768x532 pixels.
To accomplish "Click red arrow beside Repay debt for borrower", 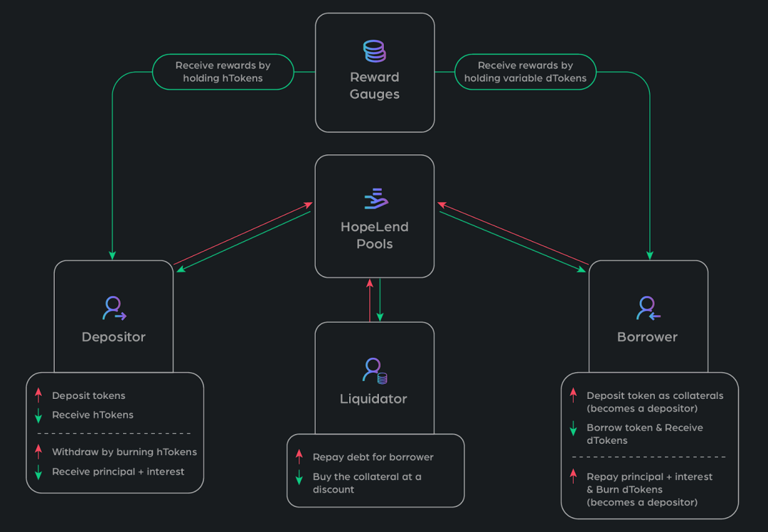I will [299, 457].
